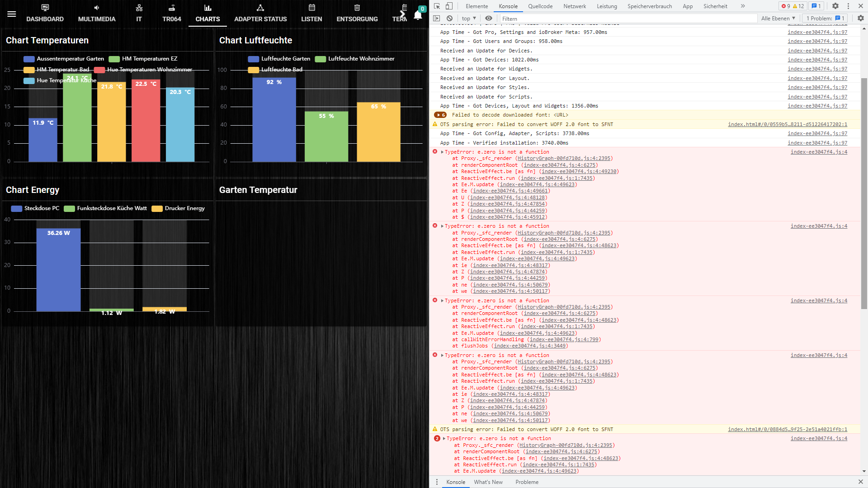Open the hamburger navigation menu
The height and width of the screenshot is (488, 868).
click(12, 14)
